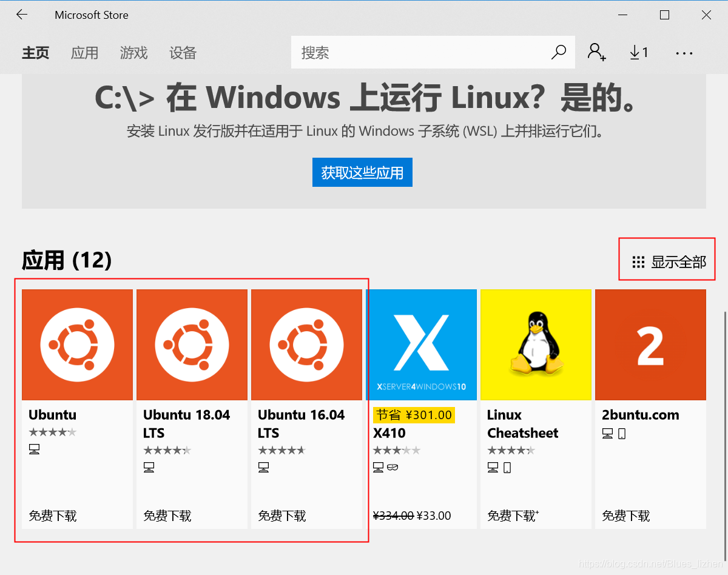Screen dimensions: 728x575
Task: Click the Ubuntu app logo tile
Action: coord(77,345)
